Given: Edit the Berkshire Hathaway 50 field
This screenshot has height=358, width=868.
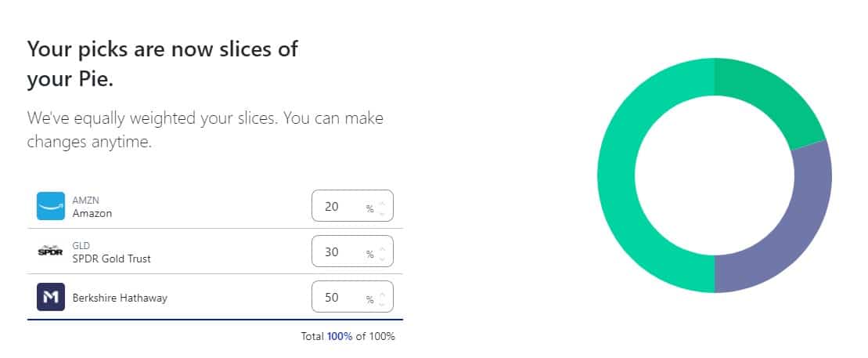Looking at the screenshot, I should click(x=353, y=297).
